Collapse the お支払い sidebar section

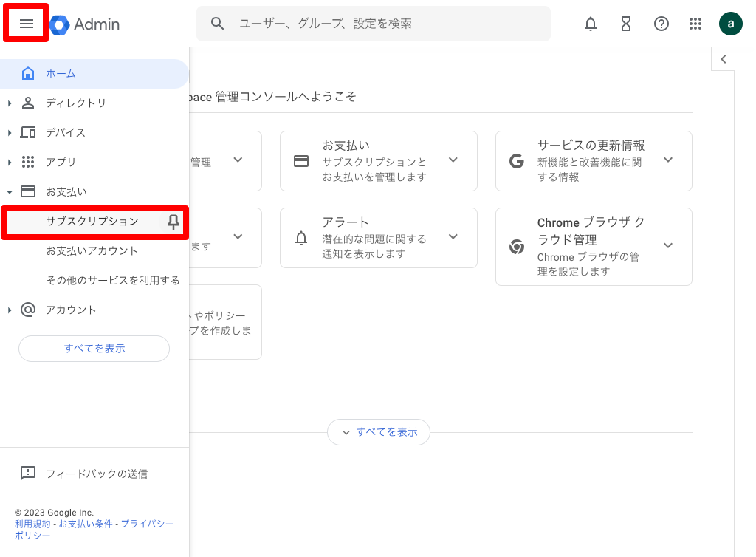pyautogui.click(x=9, y=191)
